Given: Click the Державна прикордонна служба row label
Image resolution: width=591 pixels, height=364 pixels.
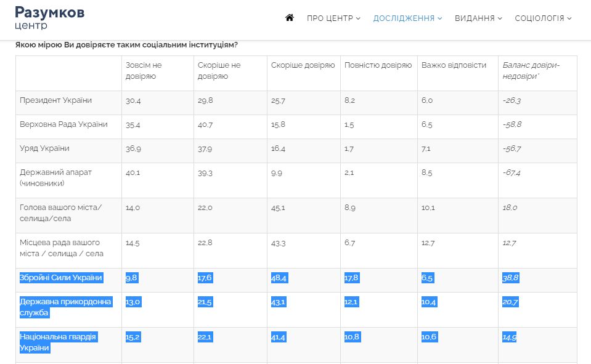Looking at the screenshot, I should coord(65,307).
